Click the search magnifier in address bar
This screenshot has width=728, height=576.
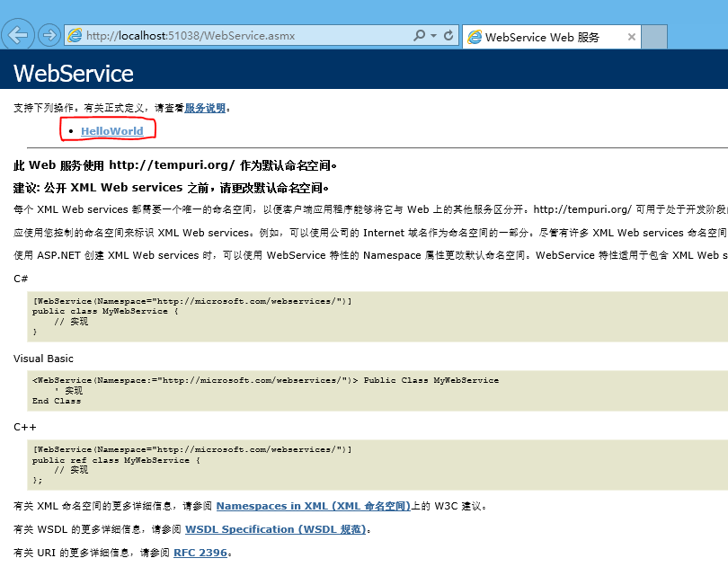[419, 35]
